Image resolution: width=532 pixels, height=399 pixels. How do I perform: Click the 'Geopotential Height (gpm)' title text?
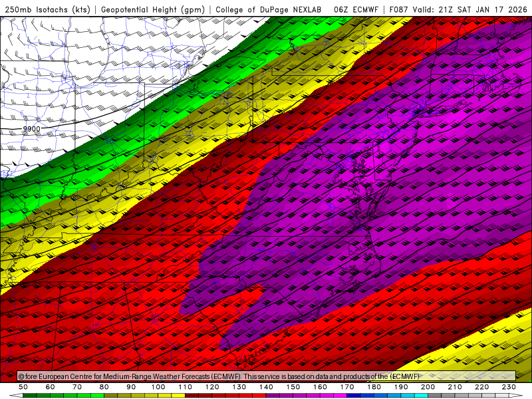pos(153,9)
